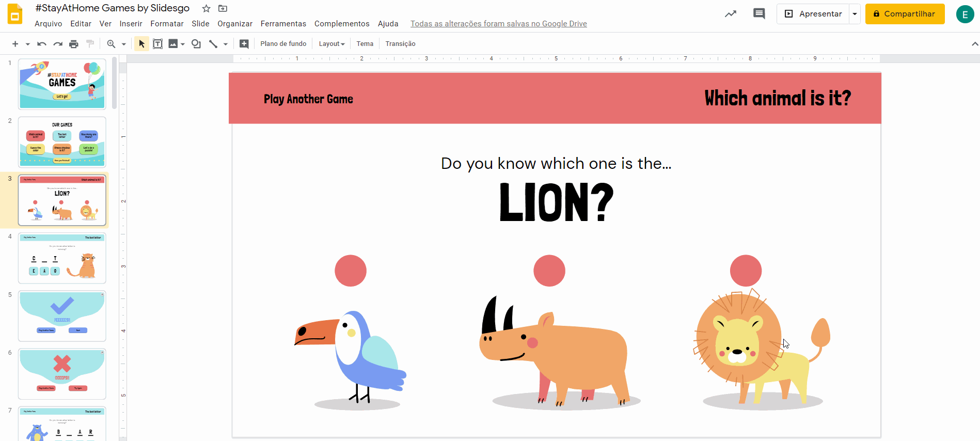Viewport: 980px width, 441px height.
Task: Open the Inserir menu
Action: click(131, 24)
